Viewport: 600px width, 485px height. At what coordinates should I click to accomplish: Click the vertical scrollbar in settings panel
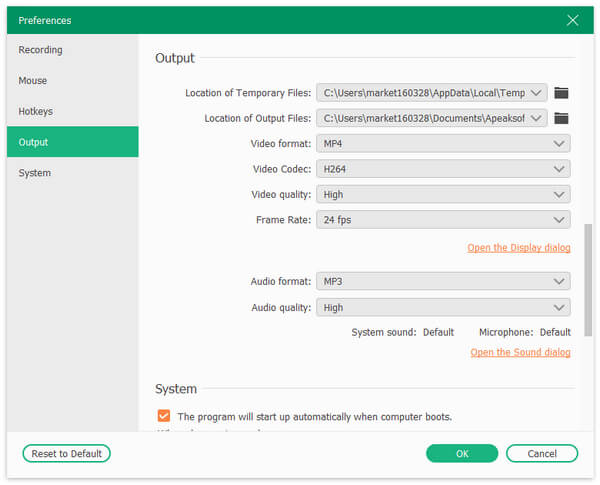coord(588,300)
